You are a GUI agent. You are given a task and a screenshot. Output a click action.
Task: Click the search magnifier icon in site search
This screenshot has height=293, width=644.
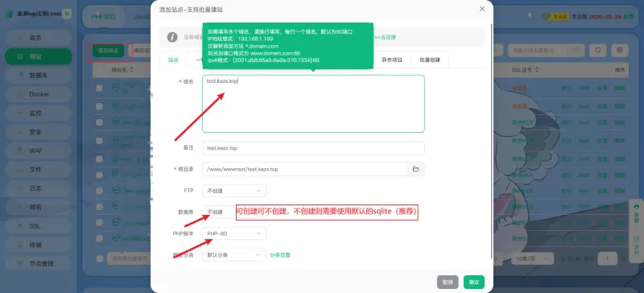pyautogui.click(x=576, y=50)
